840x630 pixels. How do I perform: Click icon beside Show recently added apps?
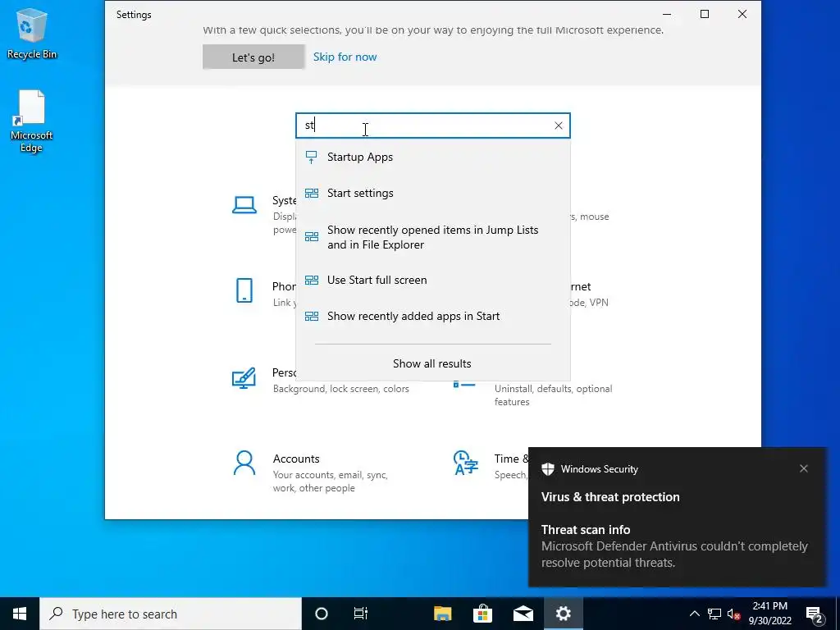pyautogui.click(x=311, y=316)
